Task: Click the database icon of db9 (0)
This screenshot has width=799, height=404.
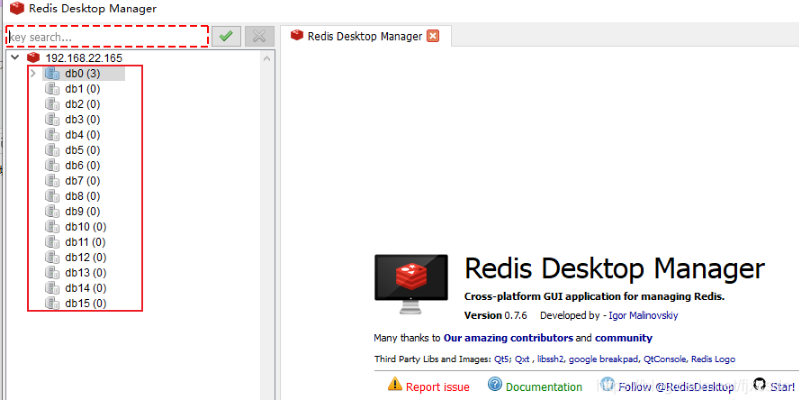Action: pyautogui.click(x=52, y=211)
